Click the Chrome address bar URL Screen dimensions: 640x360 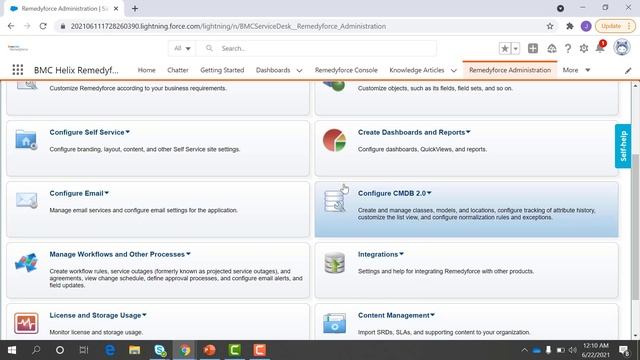[x=228, y=26]
